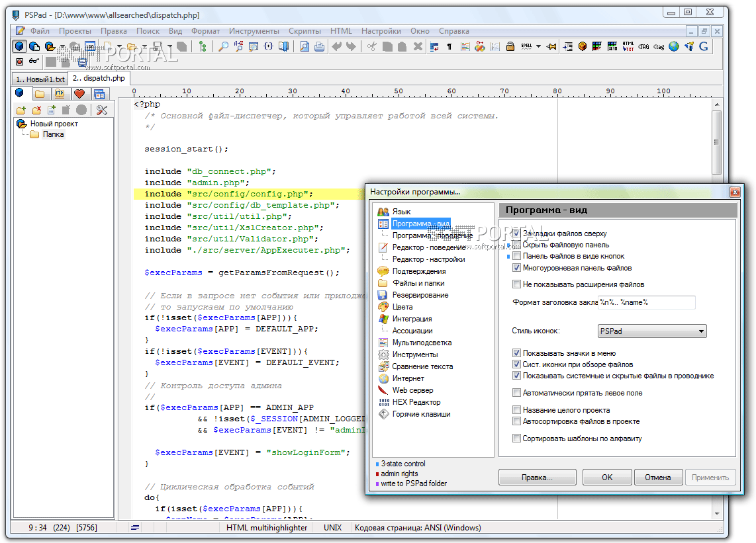Click the wrench project settings icon
The width and height of the screenshot is (756, 543).
pyautogui.click(x=101, y=110)
